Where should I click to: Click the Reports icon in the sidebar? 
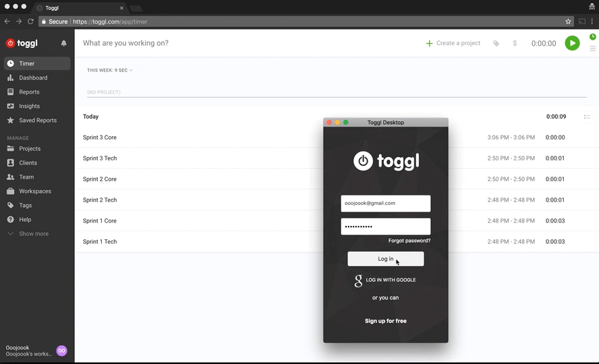(x=11, y=92)
